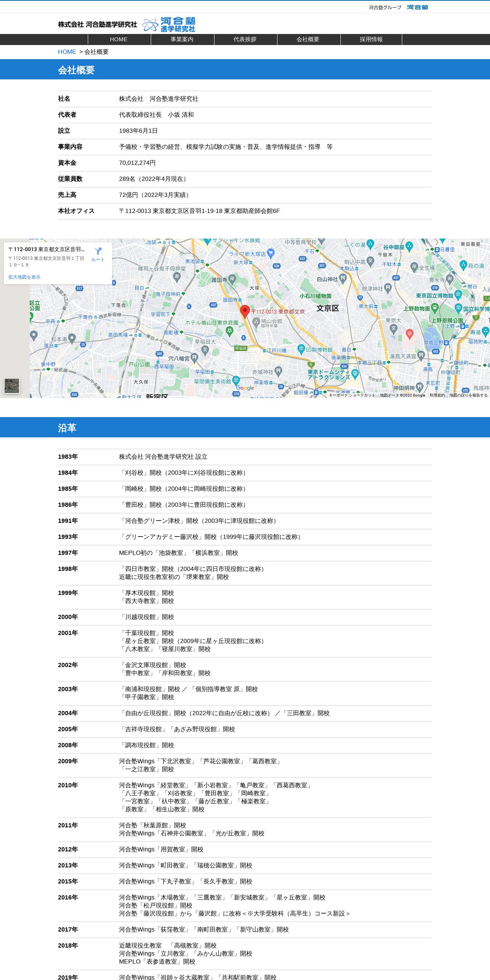Click the head office address text

tap(200, 211)
